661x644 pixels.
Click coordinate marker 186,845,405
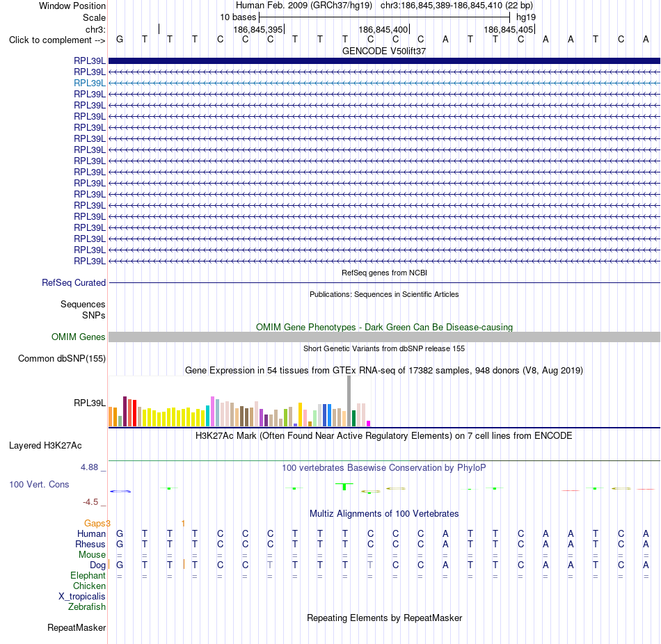(x=508, y=29)
